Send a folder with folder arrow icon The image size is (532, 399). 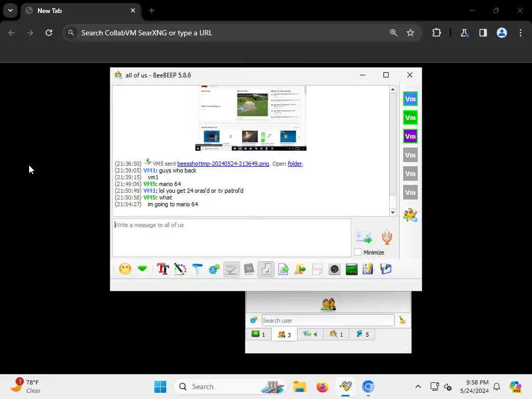[300, 269]
